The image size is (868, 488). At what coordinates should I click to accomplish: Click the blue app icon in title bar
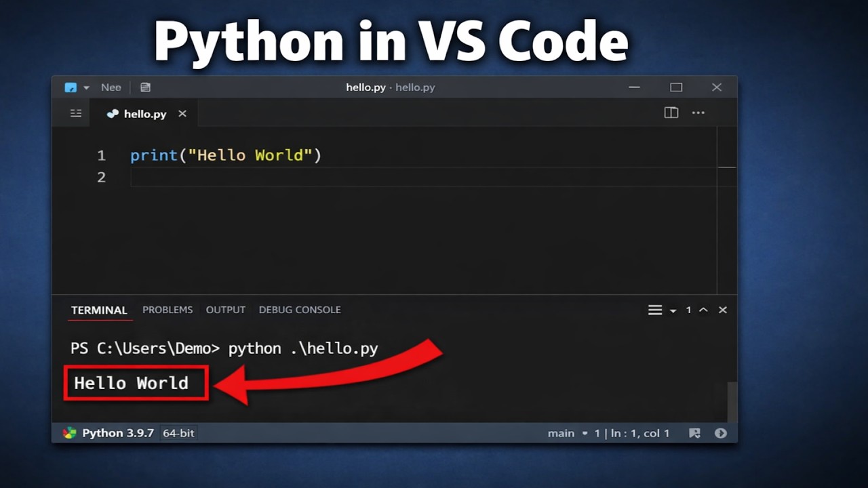click(x=71, y=87)
